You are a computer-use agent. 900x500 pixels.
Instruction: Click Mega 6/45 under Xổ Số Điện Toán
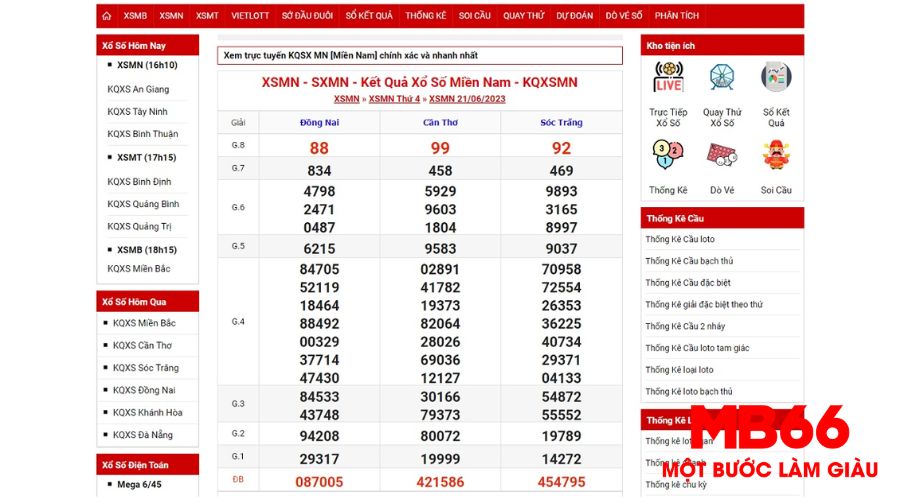point(137,485)
